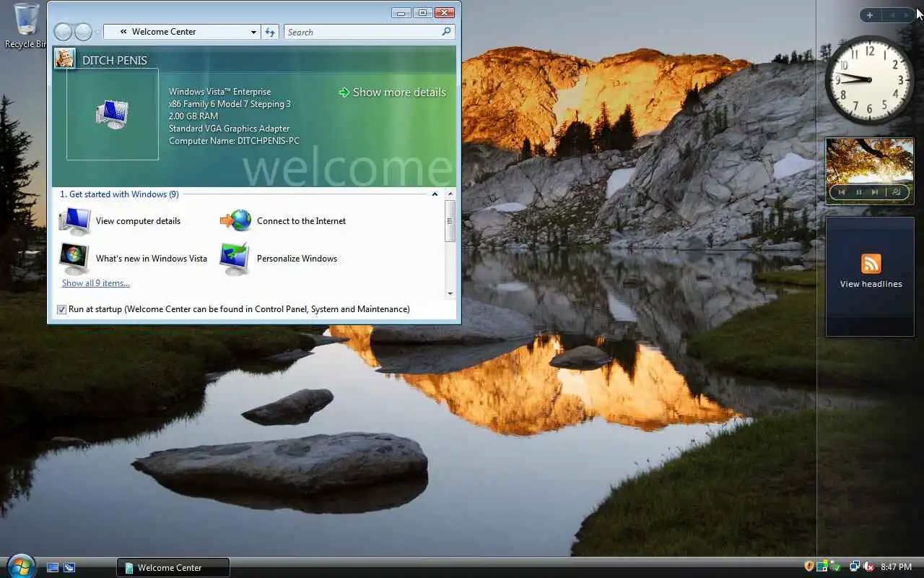Screen dimensions: 924x578
Task: Click the sidebar previous gadgets page arrow
Action: click(x=892, y=15)
